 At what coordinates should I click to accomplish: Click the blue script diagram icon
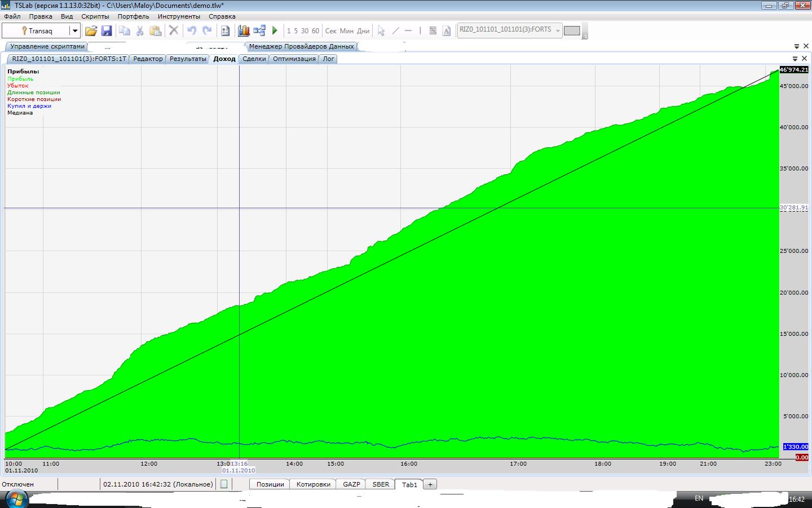click(259, 31)
